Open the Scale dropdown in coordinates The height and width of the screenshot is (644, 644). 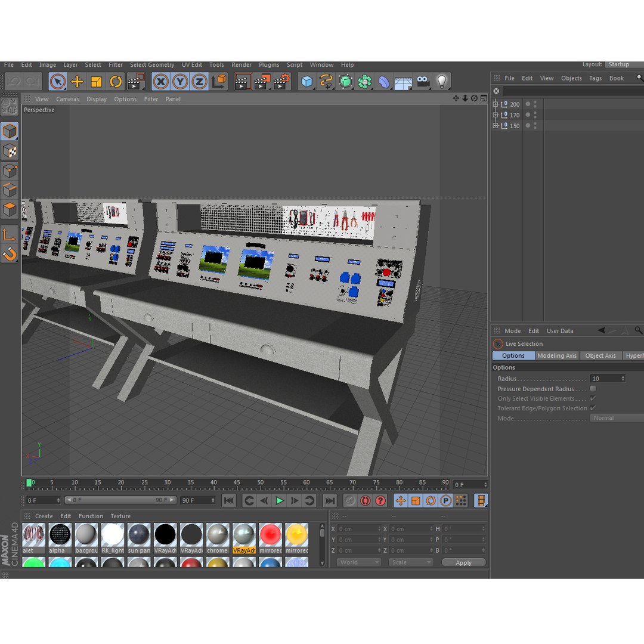(x=411, y=562)
